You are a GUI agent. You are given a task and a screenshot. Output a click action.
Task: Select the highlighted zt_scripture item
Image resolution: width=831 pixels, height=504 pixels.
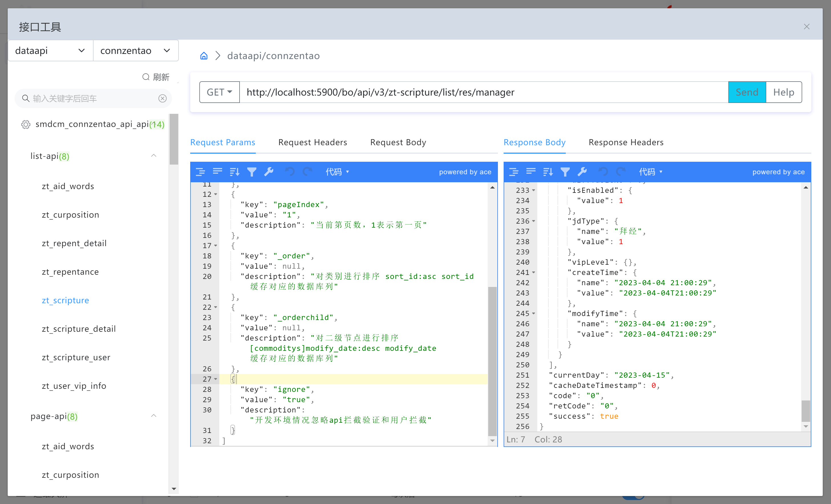click(65, 300)
